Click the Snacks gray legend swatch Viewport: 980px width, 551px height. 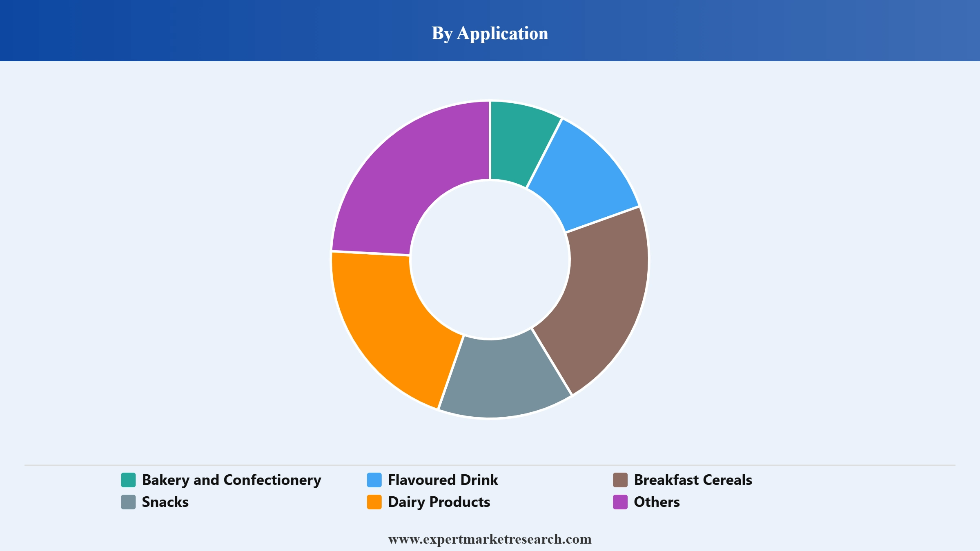pos(128,502)
